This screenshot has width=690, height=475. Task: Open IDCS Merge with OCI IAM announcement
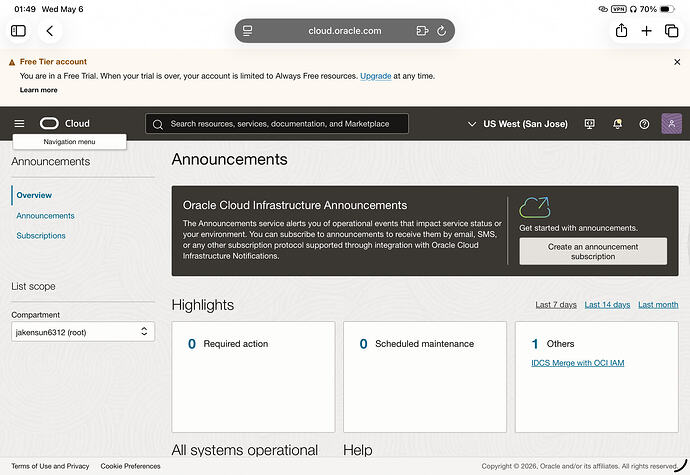point(578,363)
